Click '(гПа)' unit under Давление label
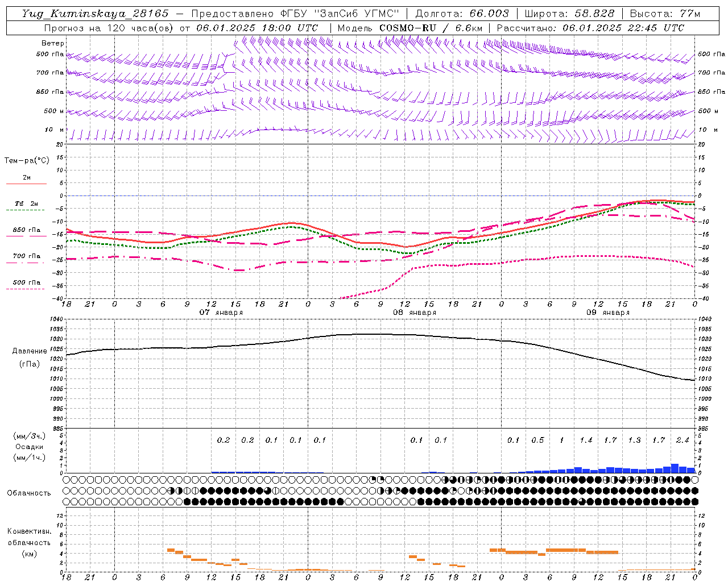The height and width of the screenshot is (582, 728). 30,364
